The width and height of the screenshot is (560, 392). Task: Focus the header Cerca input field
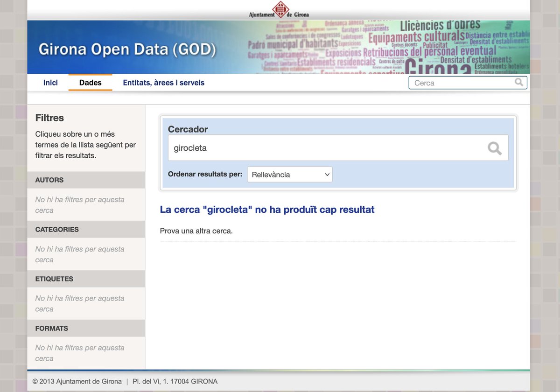tap(468, 83)
